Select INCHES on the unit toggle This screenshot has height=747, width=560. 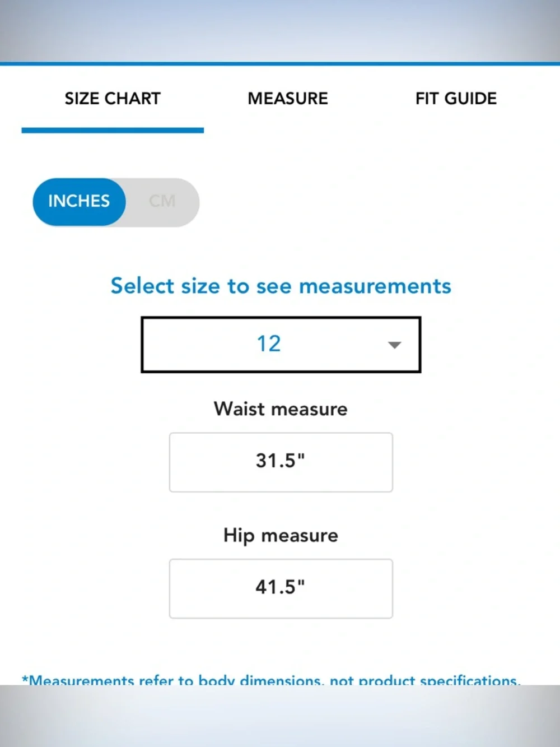(79, 201)
